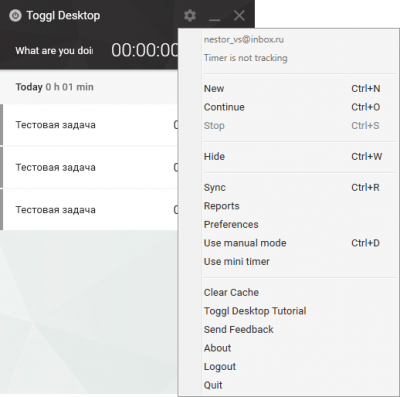This screenshot has height=397, width=400.
Task: Click the nestor_vs@inbox.ru account label
Action: pos(244,40)
